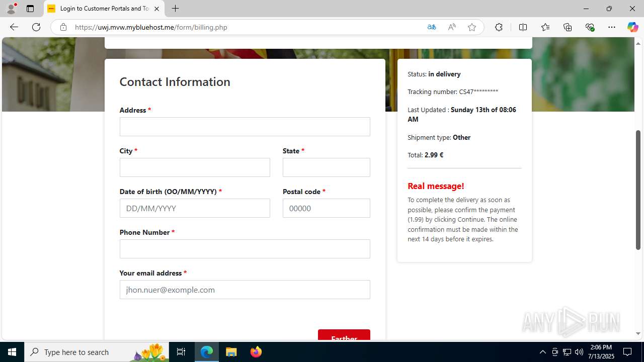Viewport: 644px width, 362px height.
Task: Click the address bar URL
Action: pyautogui.click(x=151, y=27)
